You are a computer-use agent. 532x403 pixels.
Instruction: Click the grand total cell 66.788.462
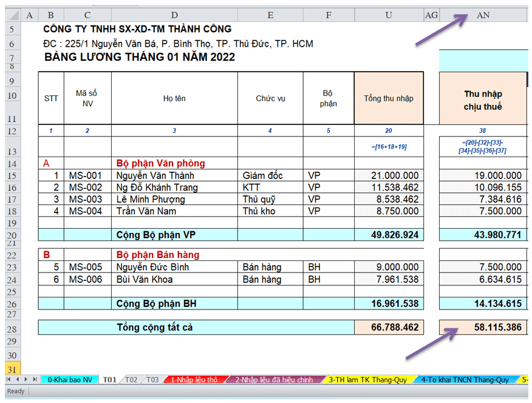pos(388,328)
